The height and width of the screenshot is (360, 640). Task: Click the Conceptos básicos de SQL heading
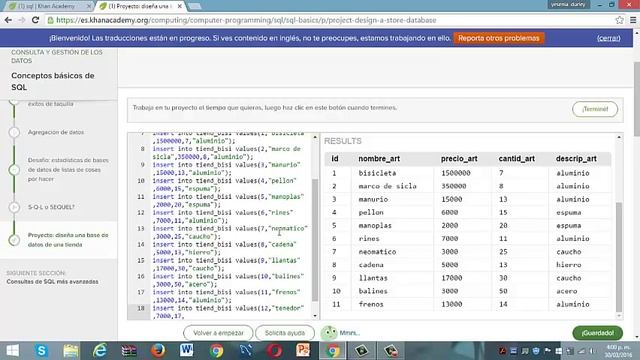pos(53,81)
